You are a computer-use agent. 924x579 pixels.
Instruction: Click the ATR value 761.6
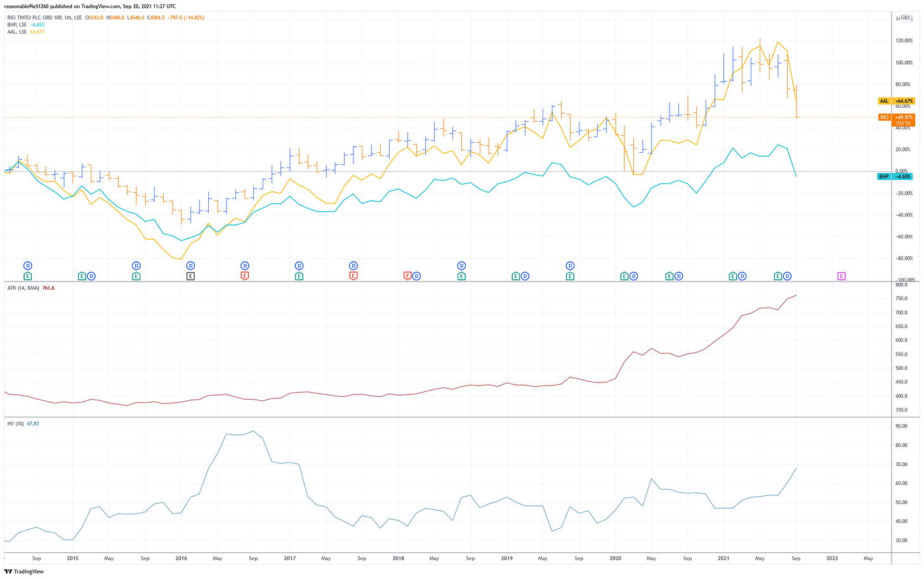tap(48, 288)
